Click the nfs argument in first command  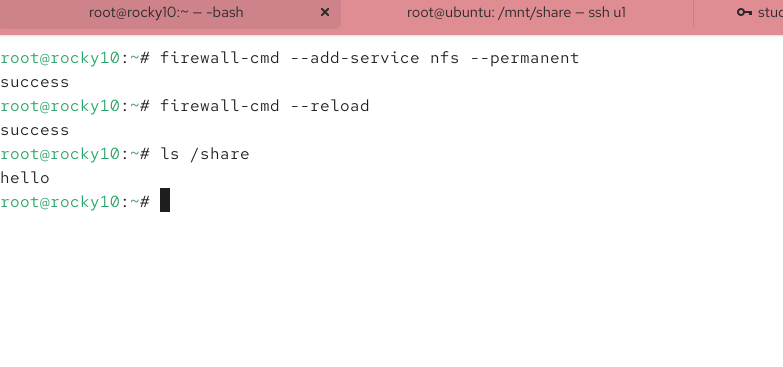[x=444, y=58]
